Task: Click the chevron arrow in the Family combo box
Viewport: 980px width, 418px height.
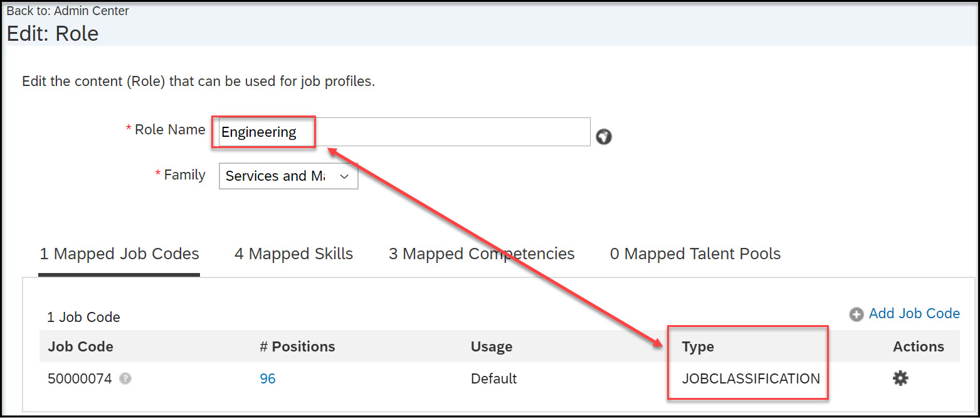Action: tap(344, 176)
